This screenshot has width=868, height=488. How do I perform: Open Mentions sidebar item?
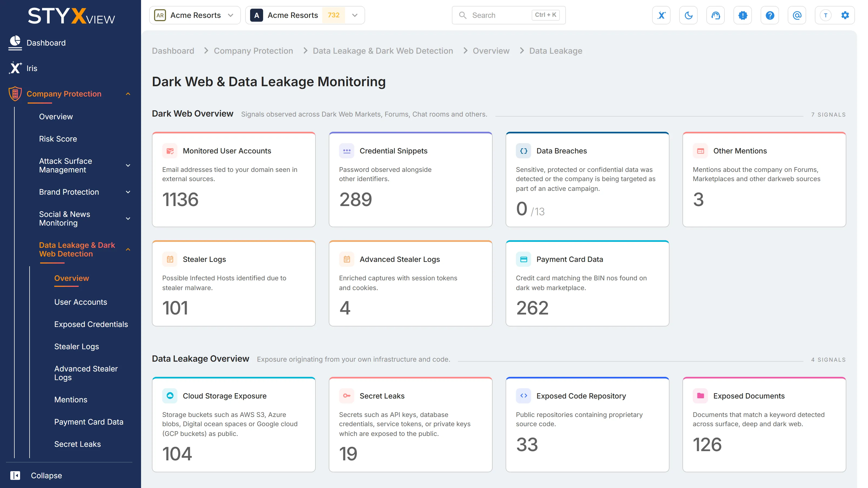tap(71, 400)
